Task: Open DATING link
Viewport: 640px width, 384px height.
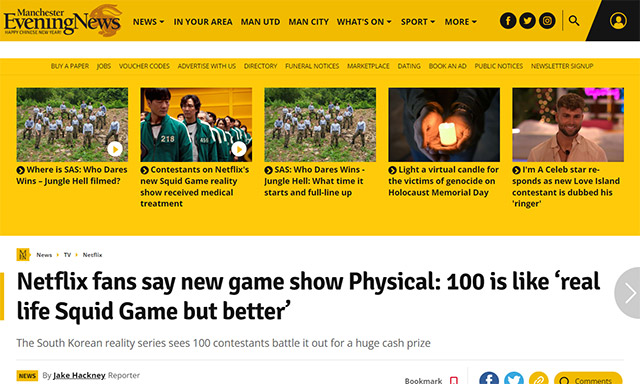Action: (409, 66)
